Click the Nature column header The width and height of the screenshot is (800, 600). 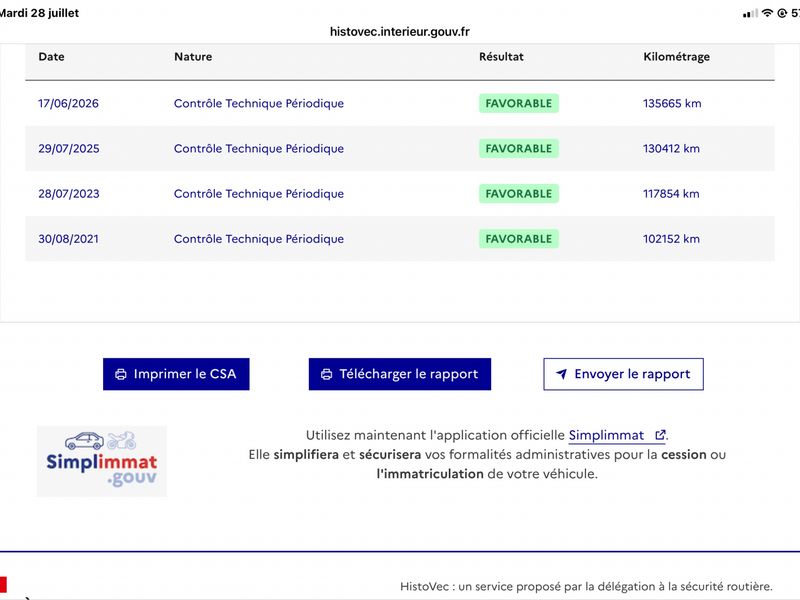click(193, 57)
